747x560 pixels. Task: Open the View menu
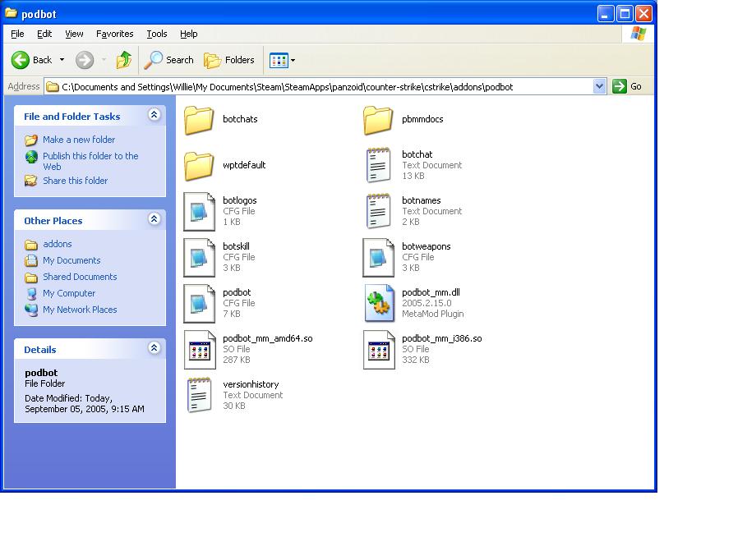pyautogui.click(x=74, y=34)
